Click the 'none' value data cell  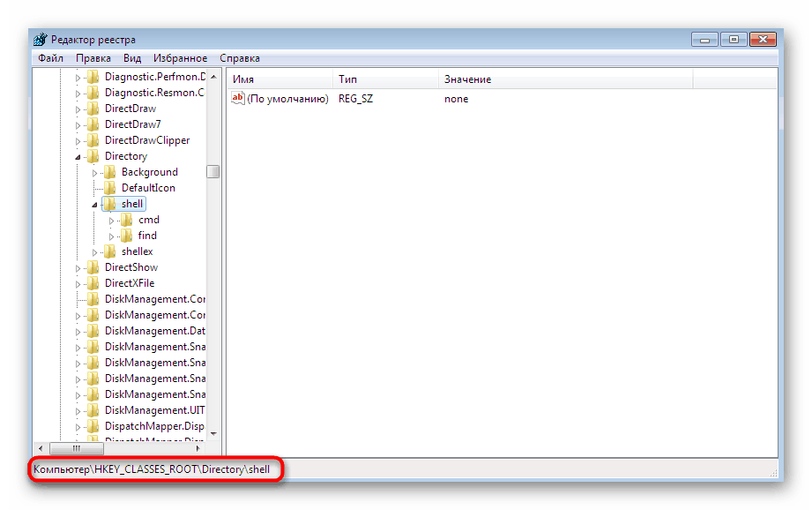click(456, 99)
